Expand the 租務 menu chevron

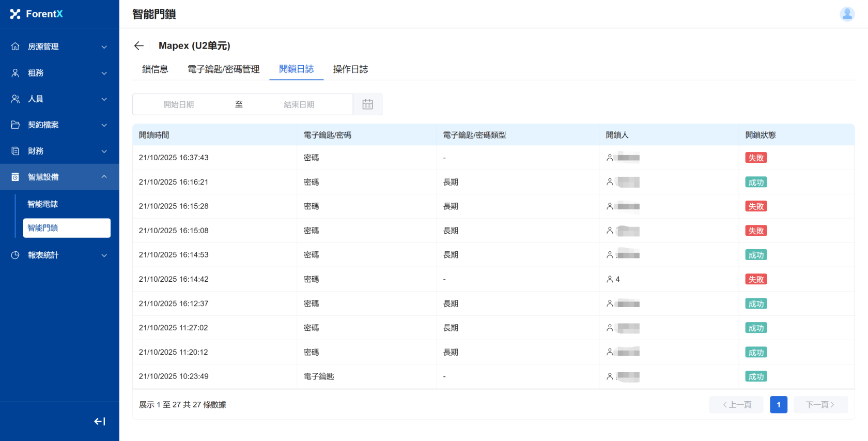(x=104, y=73)
